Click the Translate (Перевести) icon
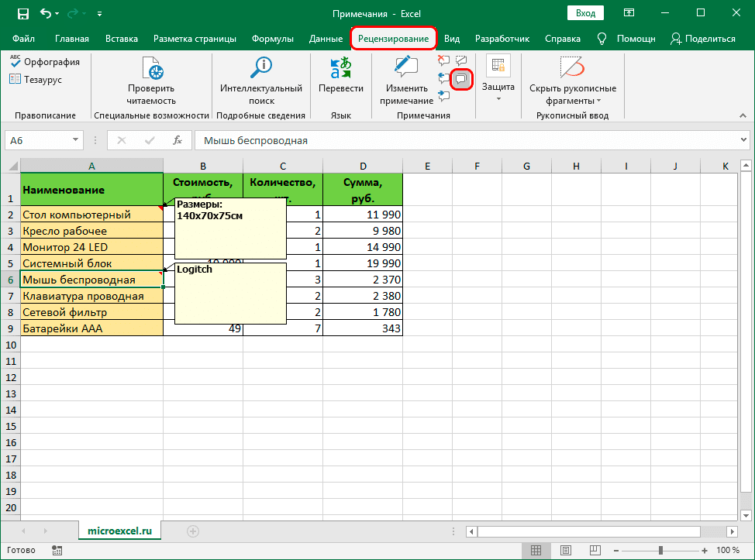755x560 pixels. point(340,70)
